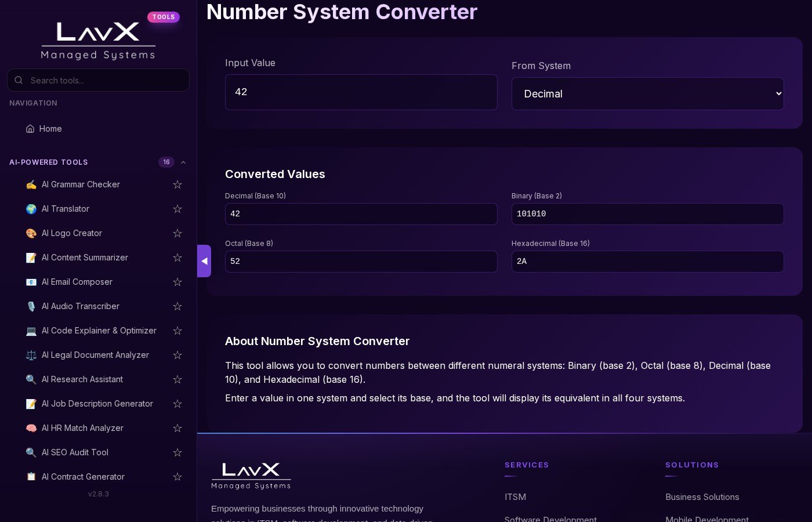812x522 pixels.
Task: Open AI Contract Generator from the sidebar
Action: click(x=83, y=477)
